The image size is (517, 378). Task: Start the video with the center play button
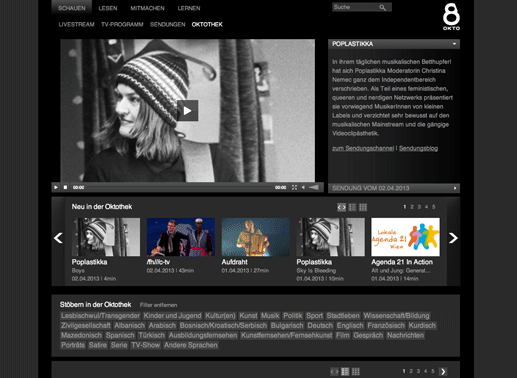(x=188, y=110)
